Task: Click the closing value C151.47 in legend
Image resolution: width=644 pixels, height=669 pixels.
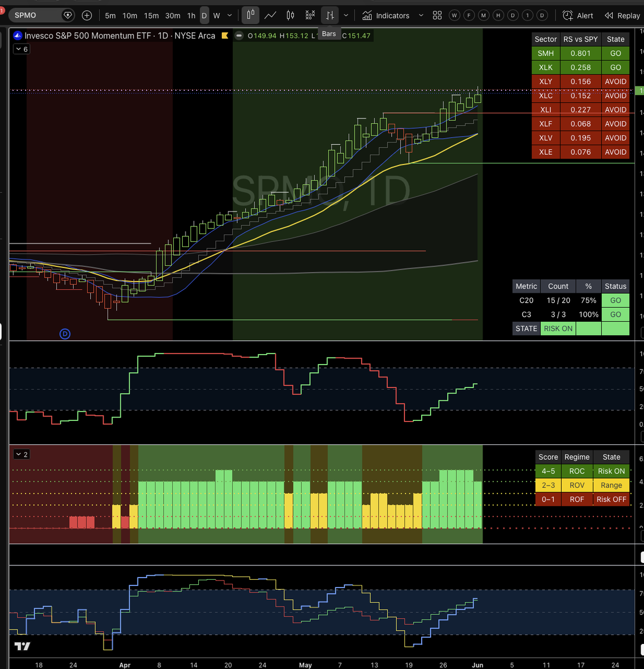Action: pos(356,36)
